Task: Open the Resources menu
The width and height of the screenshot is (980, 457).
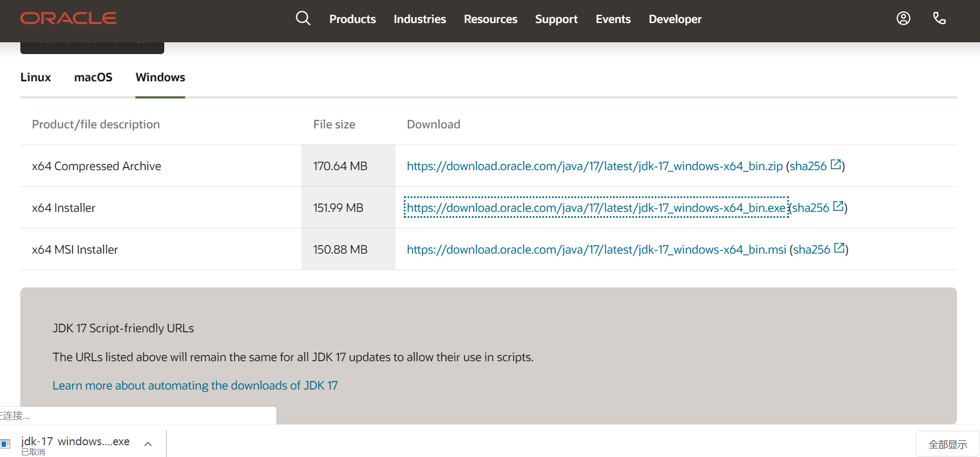Action: pyautogui.click(x=491, y=19)
